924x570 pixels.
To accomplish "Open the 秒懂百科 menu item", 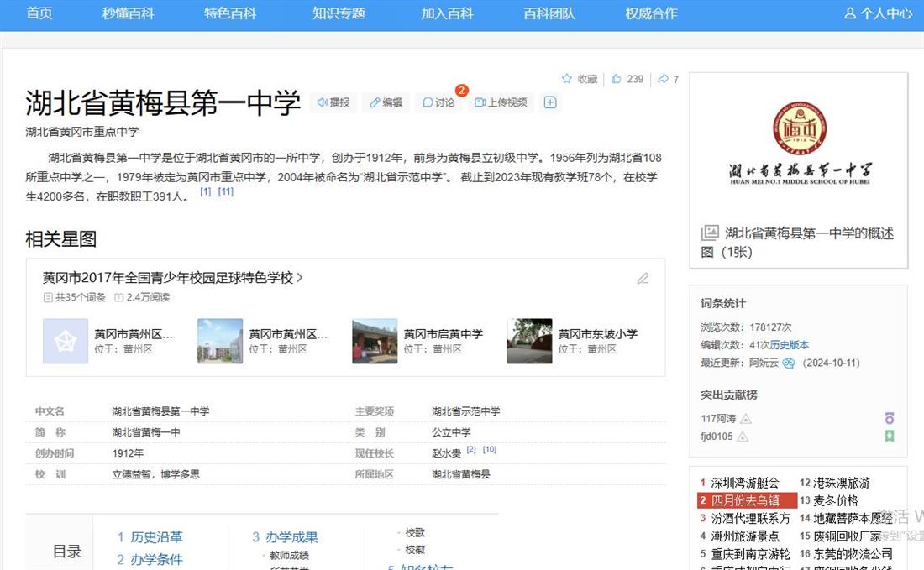I will (128, 13).
